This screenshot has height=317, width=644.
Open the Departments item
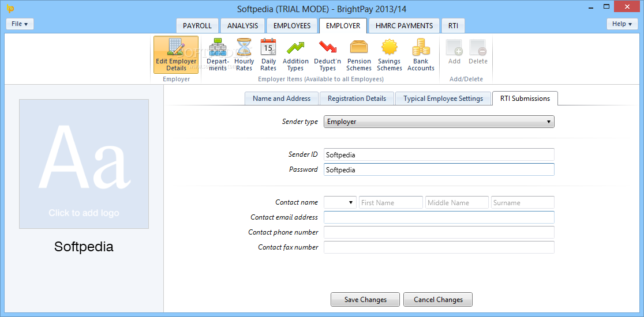pyautogui.click(x=218, y=55)
